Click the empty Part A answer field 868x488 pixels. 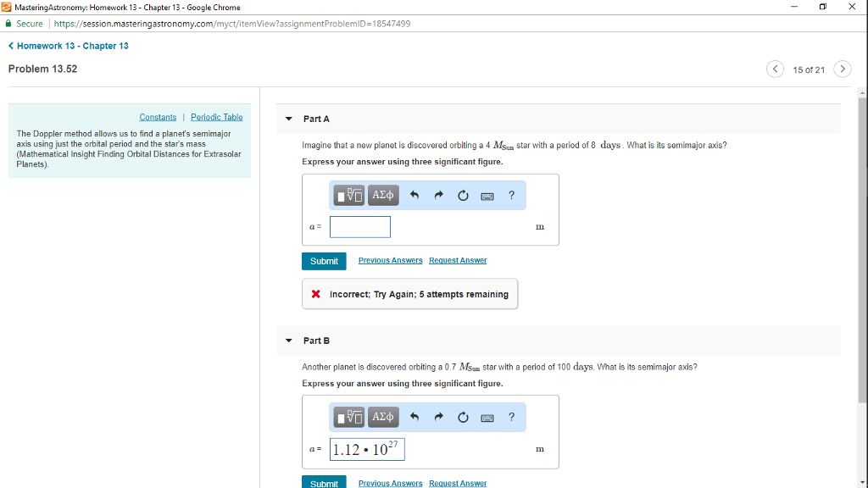(x=359, y=227)
